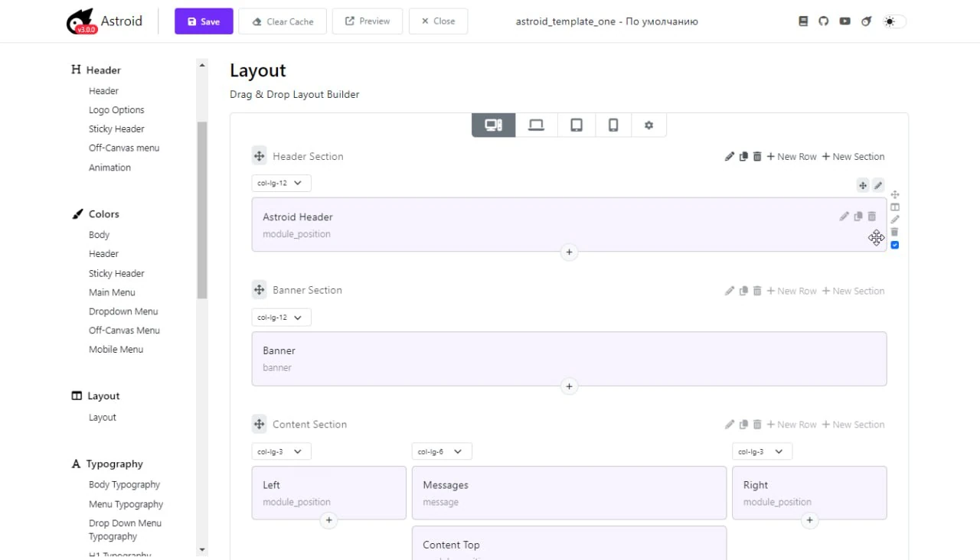Screen dimensions: 980x560
Task: Open Body Typography settings
Action: (x=124, y=484)
